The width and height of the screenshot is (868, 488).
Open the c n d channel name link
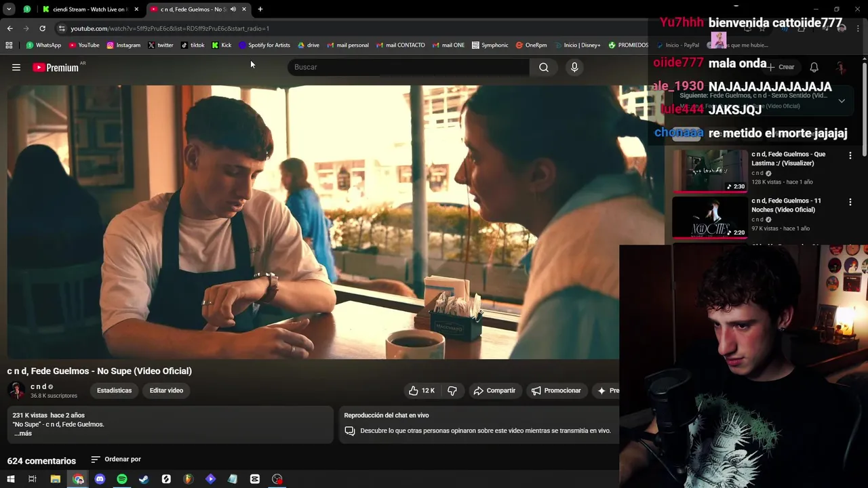tap(38, 386)
